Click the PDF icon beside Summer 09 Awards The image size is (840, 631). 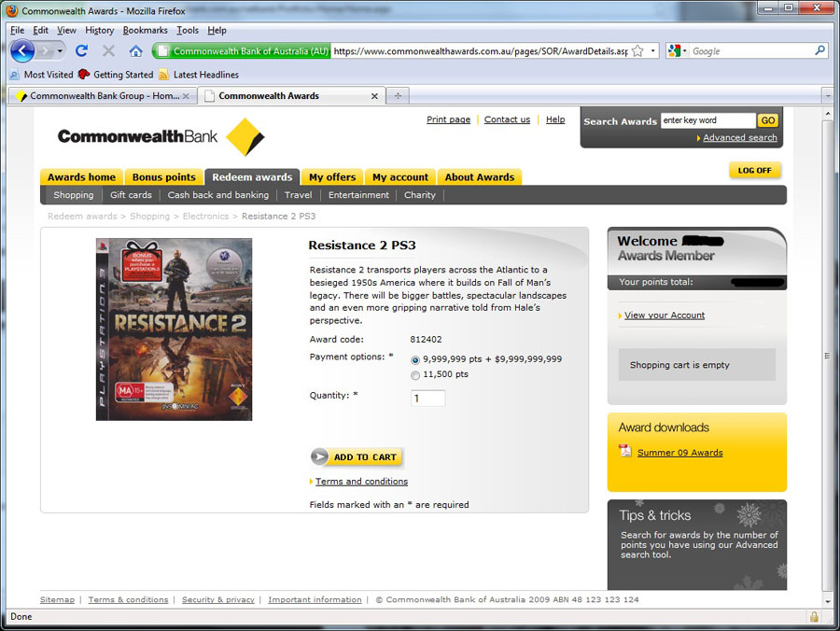625,452
